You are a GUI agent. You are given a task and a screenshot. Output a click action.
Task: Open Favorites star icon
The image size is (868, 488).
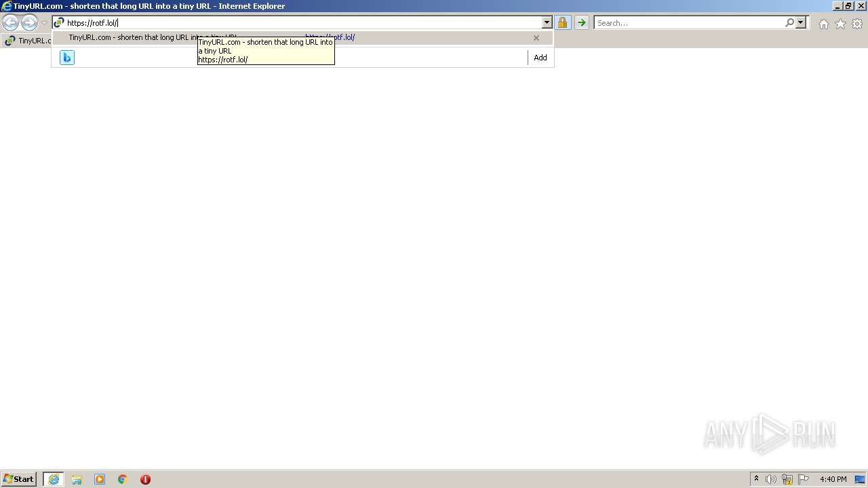(840, 24)
